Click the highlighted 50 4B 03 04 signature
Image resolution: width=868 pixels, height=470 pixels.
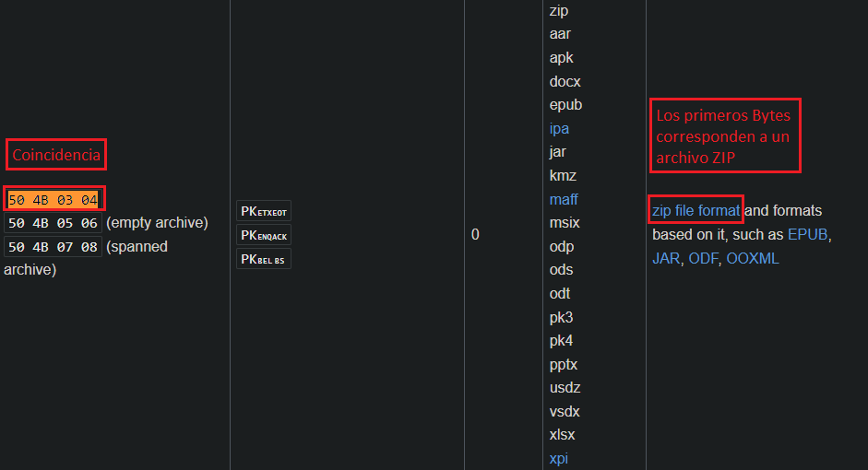point(53,199)
